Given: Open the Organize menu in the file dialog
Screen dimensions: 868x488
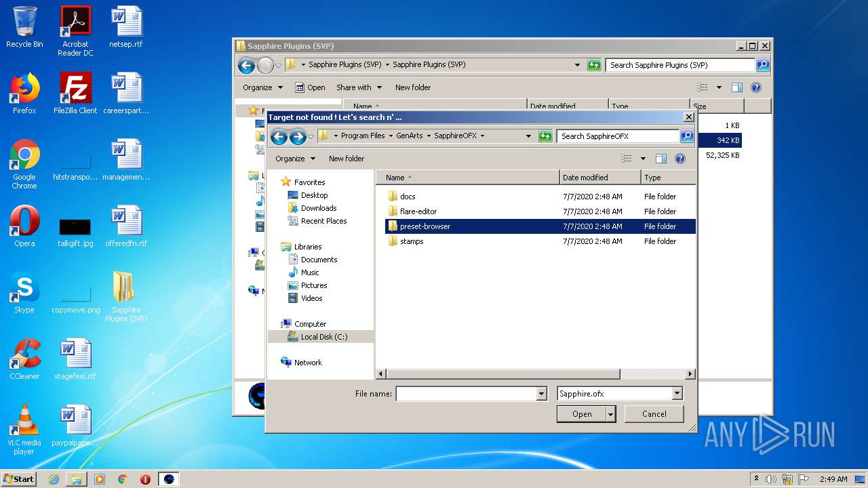Looking at the screenshot, I should coord(295,159).
